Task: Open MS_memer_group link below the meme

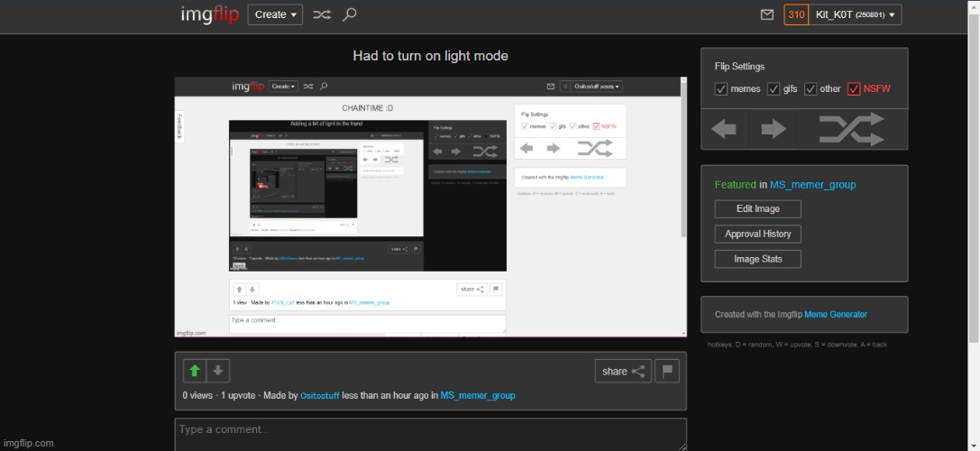Action: tap(478, 395)
